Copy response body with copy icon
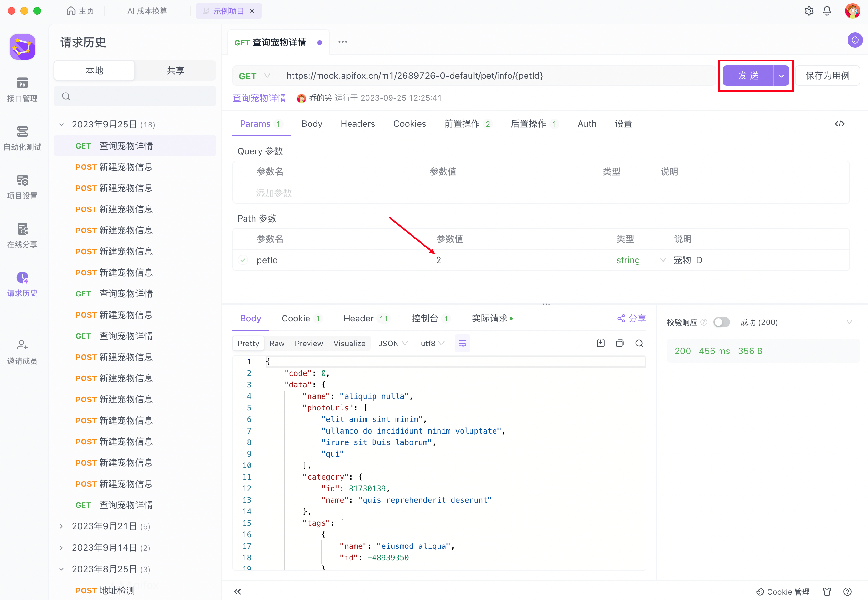This screenshot has width=868, height=600. click(620, 343)
